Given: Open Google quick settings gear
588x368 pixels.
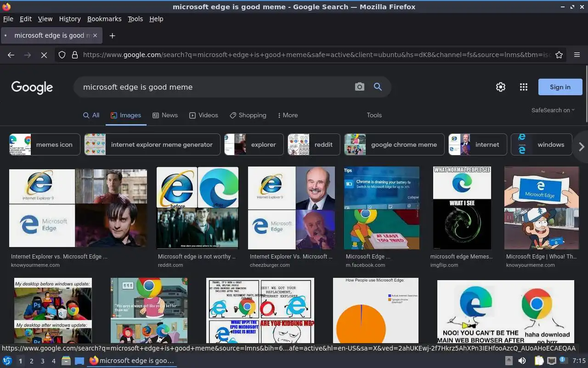Looking at the screenshot, I should pyautogui.click(x=501, y=87).
